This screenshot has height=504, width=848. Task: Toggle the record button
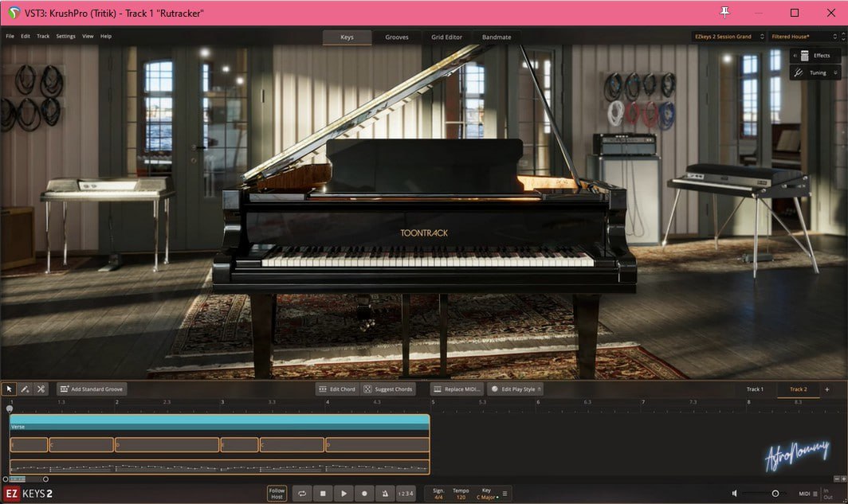(x=364, y=493)
